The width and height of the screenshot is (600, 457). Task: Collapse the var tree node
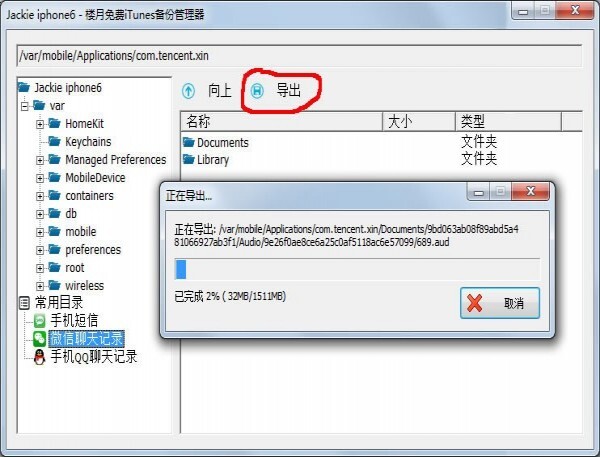point(25,106)
